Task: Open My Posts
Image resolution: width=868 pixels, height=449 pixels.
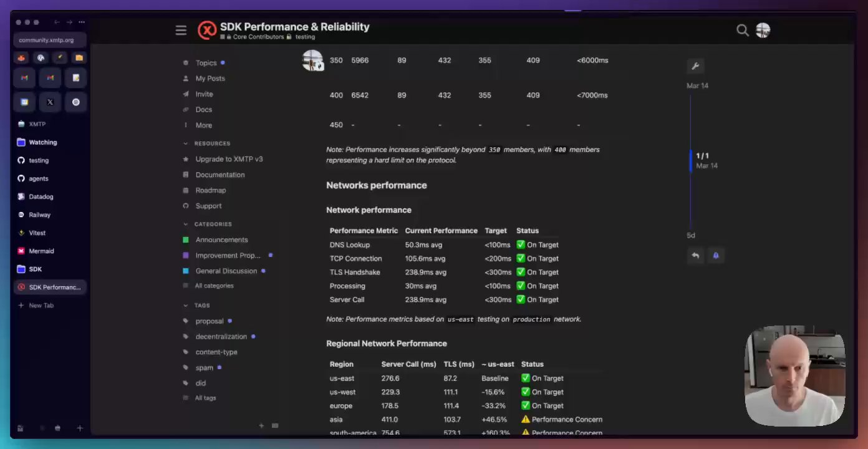Action: click(x=210, y=79)
